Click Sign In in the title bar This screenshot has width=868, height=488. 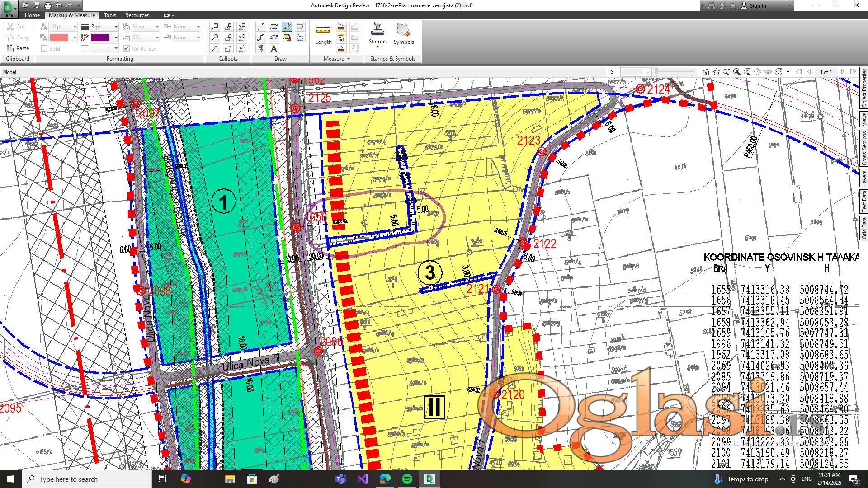pos(757,5)
